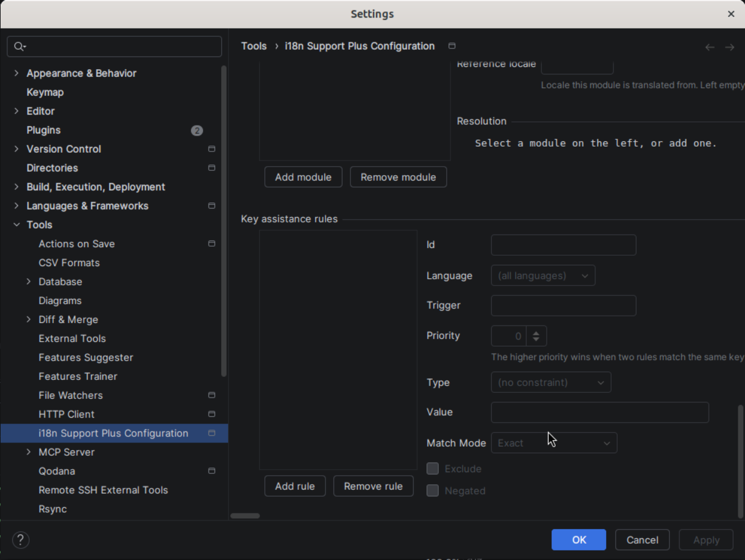This screenshot has height=560, width=745.
Task: Collapse the Tools section
Action: (x=16, y=225)
